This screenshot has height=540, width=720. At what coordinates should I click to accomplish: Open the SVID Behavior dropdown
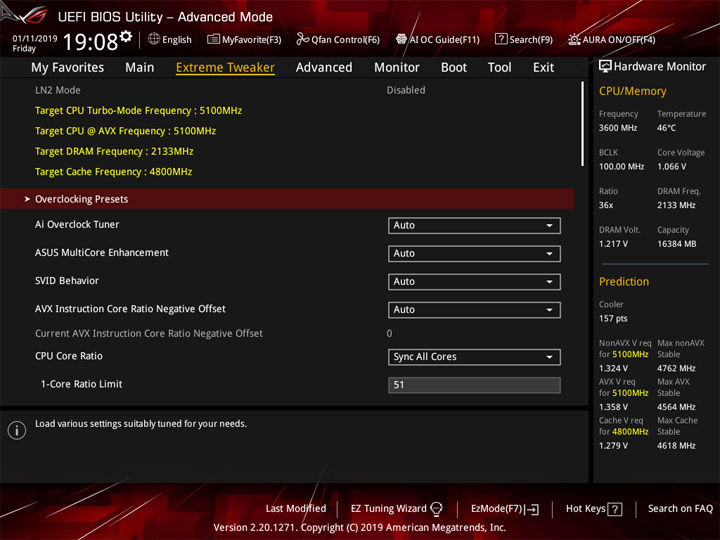474,281
